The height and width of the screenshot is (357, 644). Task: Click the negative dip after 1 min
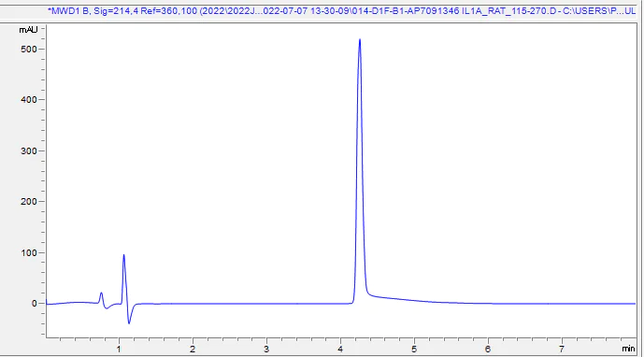point(129,322)
